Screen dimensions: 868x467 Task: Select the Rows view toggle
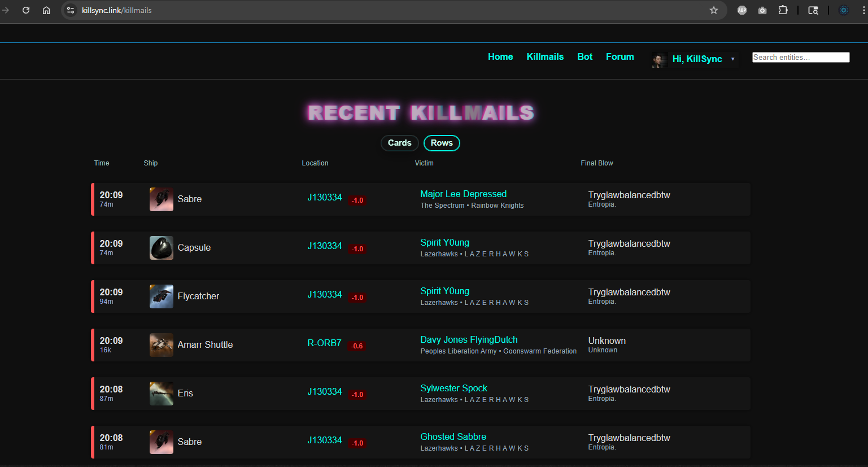pos(442,143)
